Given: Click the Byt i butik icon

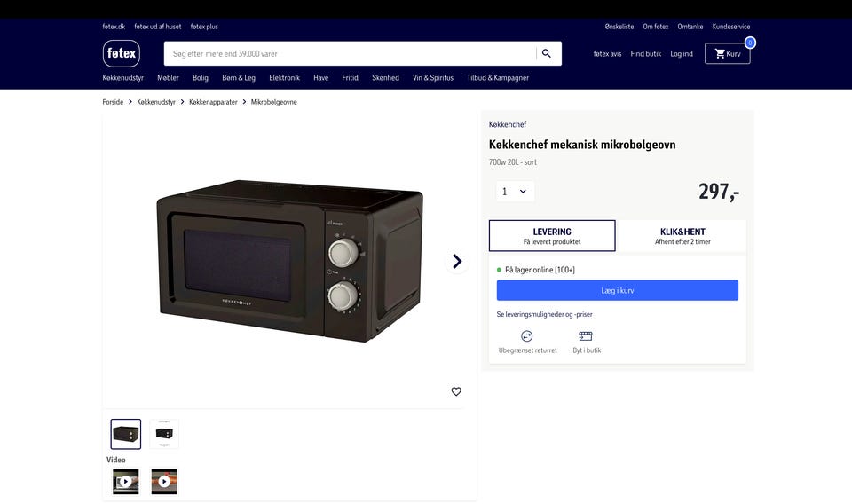Looking at the screenshot, I should tap(586, 336).
